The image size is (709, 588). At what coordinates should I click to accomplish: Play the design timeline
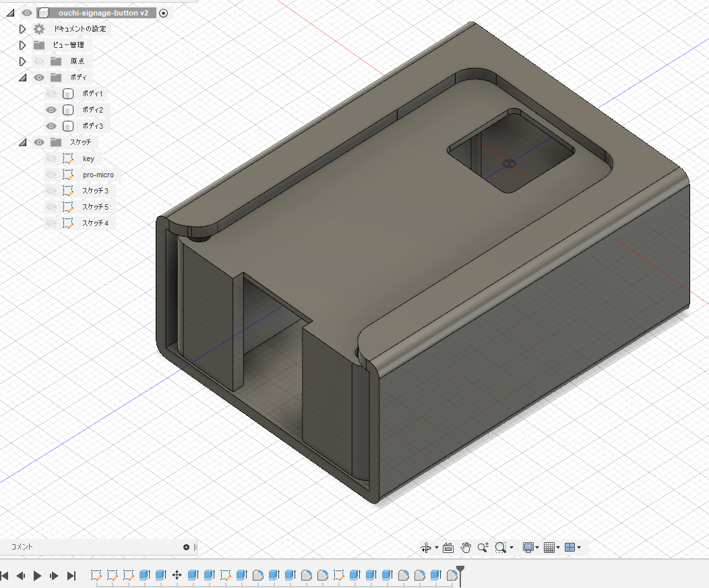pos(38,576)
